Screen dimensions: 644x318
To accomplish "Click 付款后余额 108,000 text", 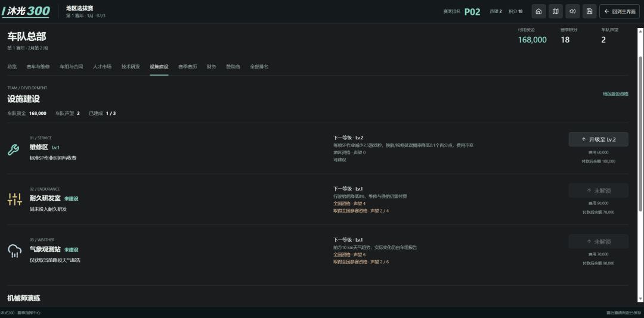I will [x=599, y=161].
